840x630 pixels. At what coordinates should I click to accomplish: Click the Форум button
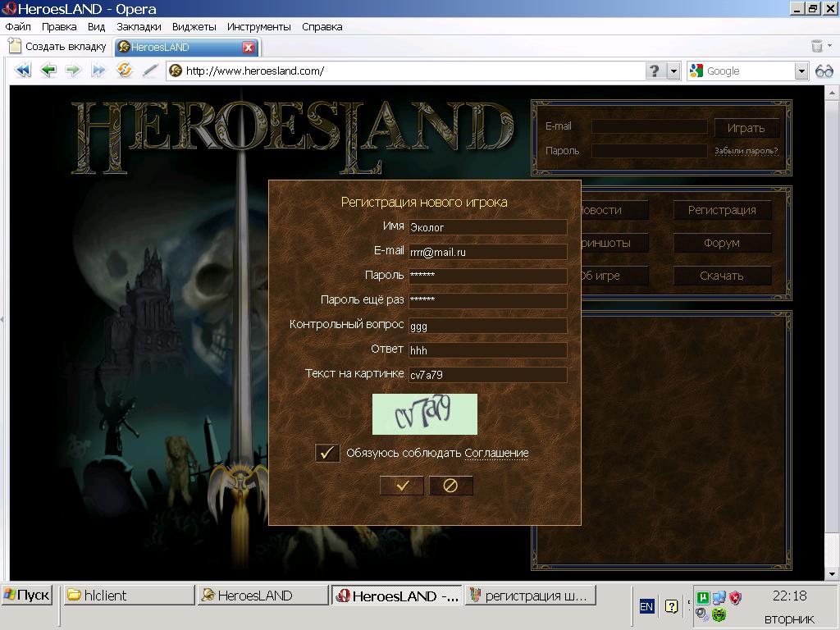(x=722, y=243)
